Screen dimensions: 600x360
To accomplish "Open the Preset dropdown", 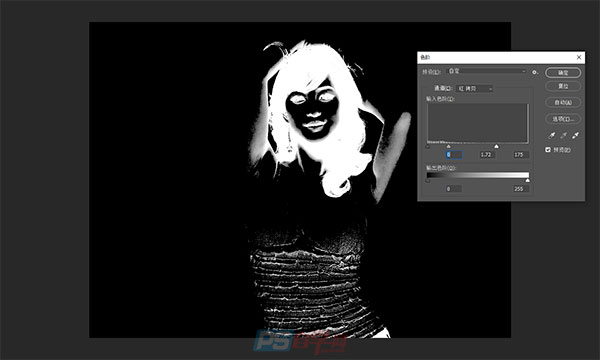I will (487, 71).
